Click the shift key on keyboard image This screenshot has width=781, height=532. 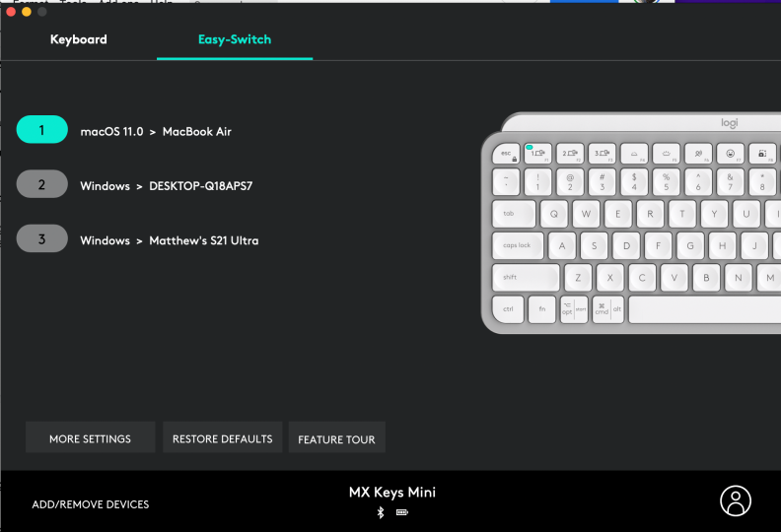pos(526,277)
